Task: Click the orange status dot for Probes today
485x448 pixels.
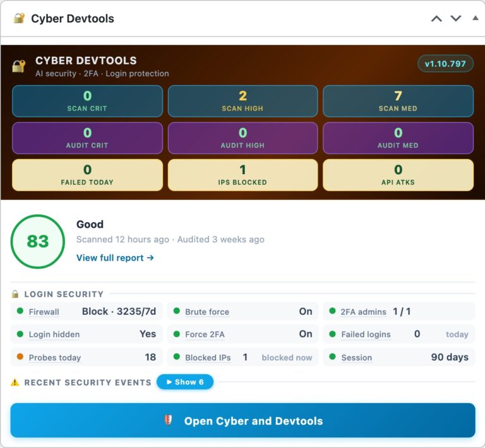Action: coord(20,357)
